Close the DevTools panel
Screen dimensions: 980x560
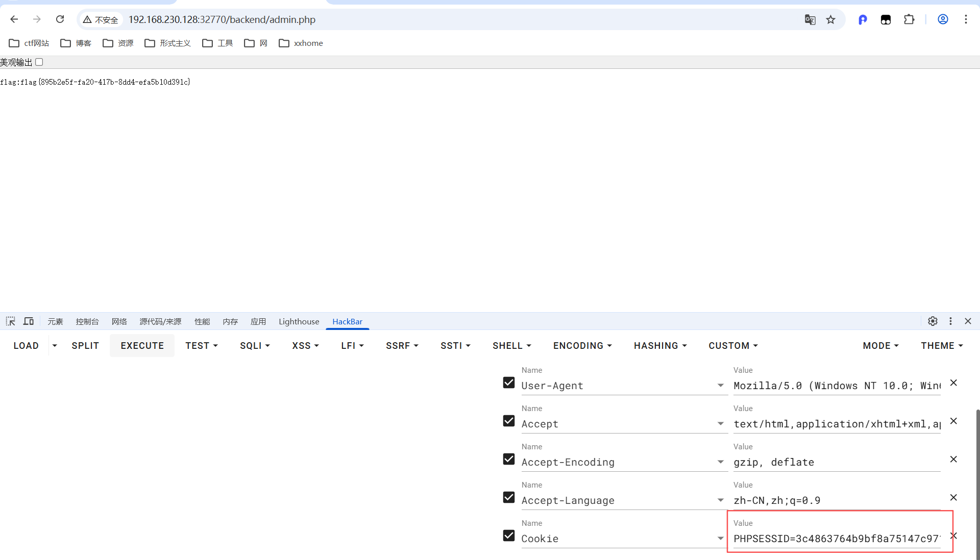pyautogui.click(x=968, y=321)
